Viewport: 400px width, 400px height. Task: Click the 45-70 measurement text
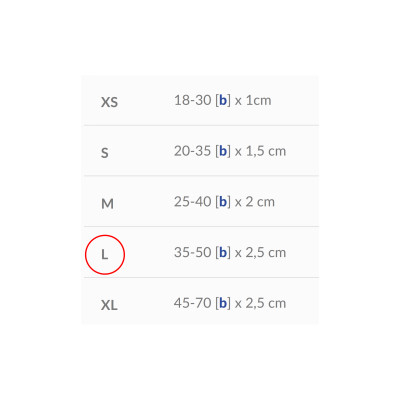point(193,303)
